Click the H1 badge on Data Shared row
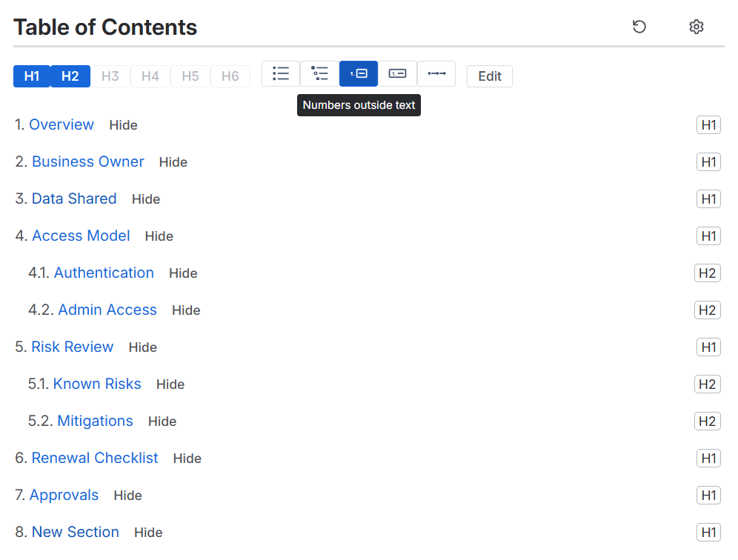This screenshot has width=738, height=560. pos(708,199)
